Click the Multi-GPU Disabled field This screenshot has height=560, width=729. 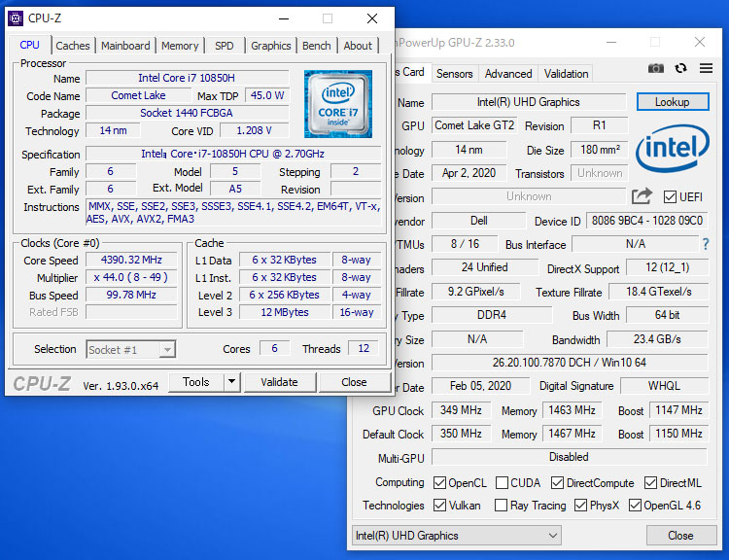coord(569,457)
